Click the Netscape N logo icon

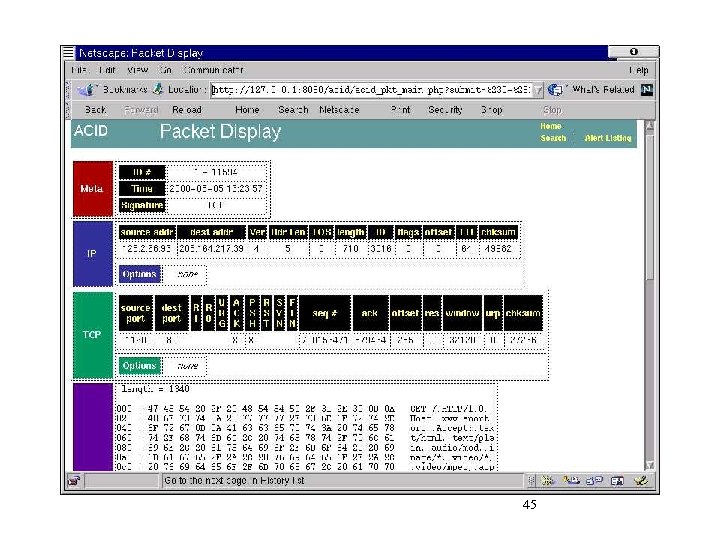(x=647, y=90)
